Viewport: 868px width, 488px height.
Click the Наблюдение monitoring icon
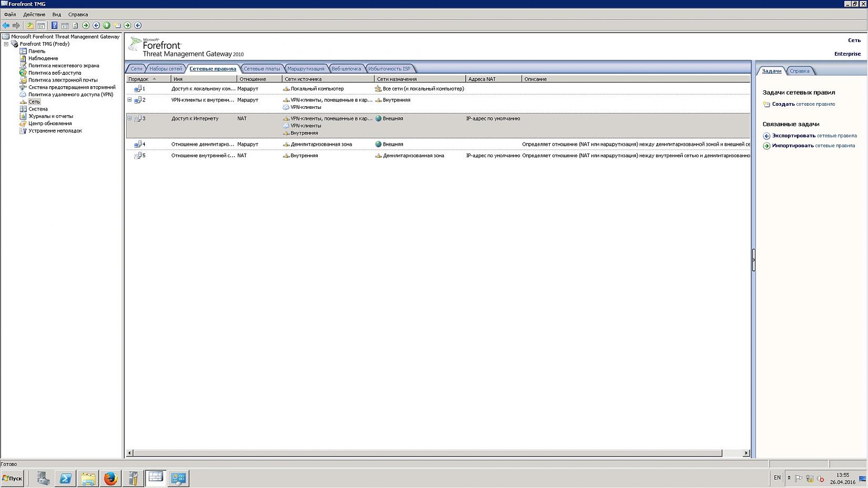tap(23, 58)
